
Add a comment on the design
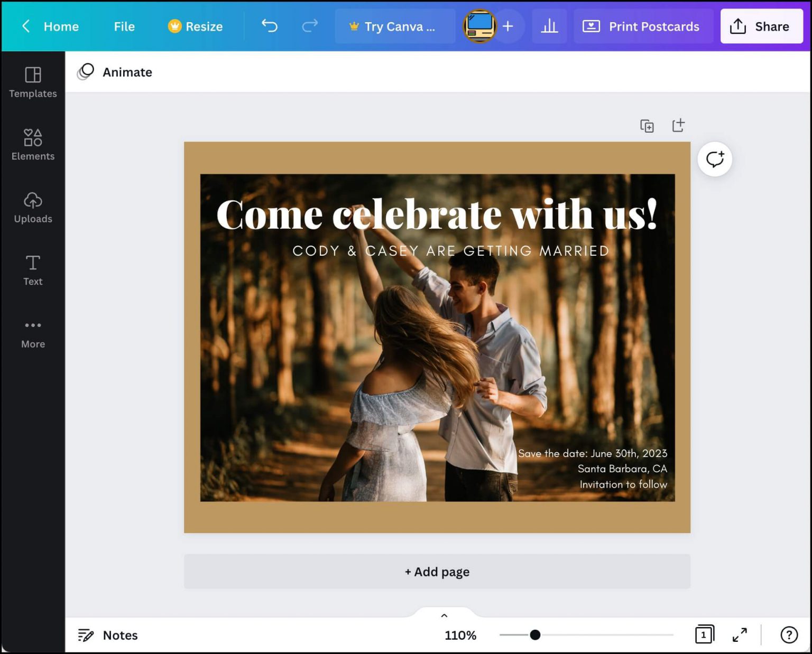[715, 158]
